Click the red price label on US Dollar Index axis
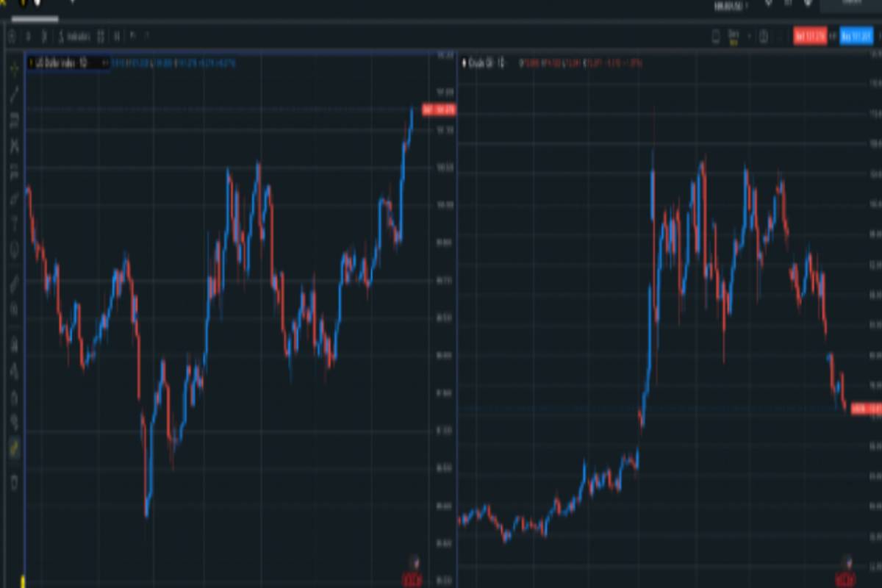This screenshot has width=882, height=588. point(439,110)
